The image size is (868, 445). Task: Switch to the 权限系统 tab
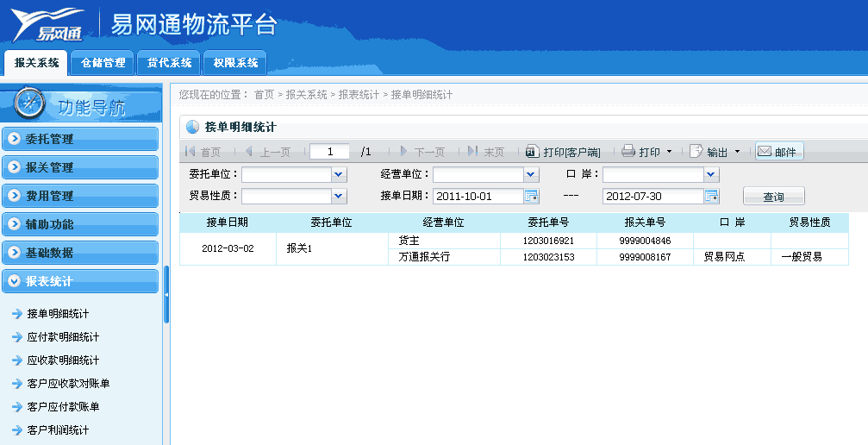pos(235,63)
